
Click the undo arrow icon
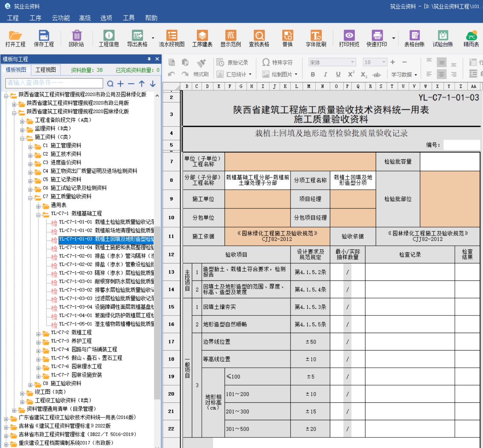pos(171,74)
